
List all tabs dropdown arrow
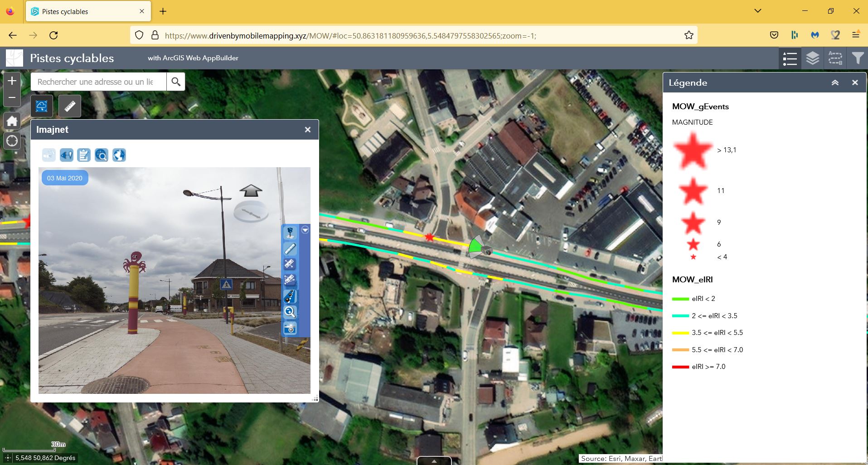(x=758, y=11)
